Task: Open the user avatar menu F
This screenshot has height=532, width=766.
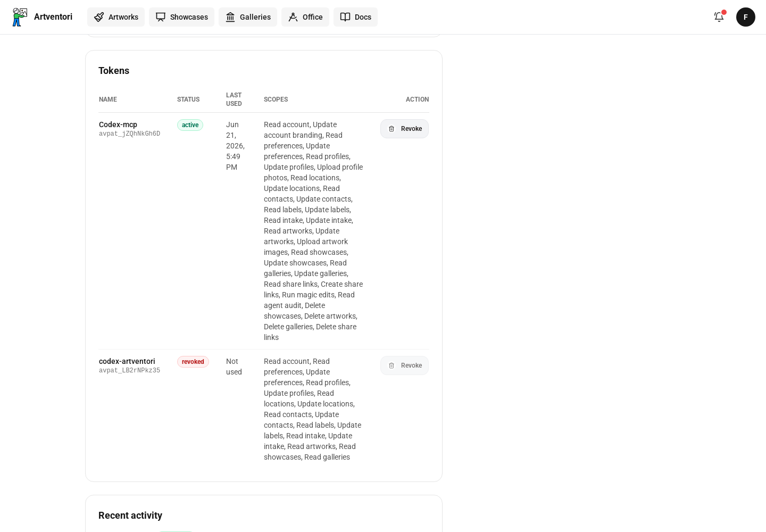Action: click(746, 17)
